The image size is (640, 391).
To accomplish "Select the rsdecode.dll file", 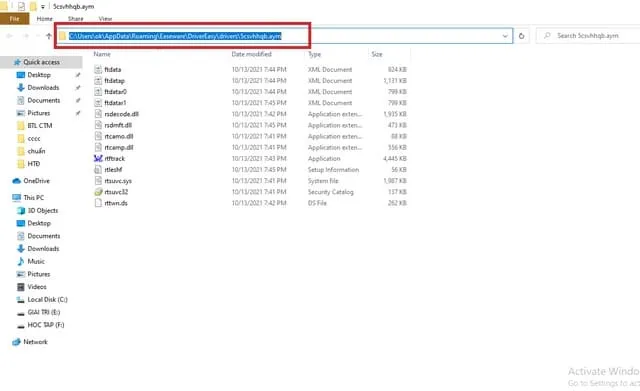I will [x=121, y=114].
